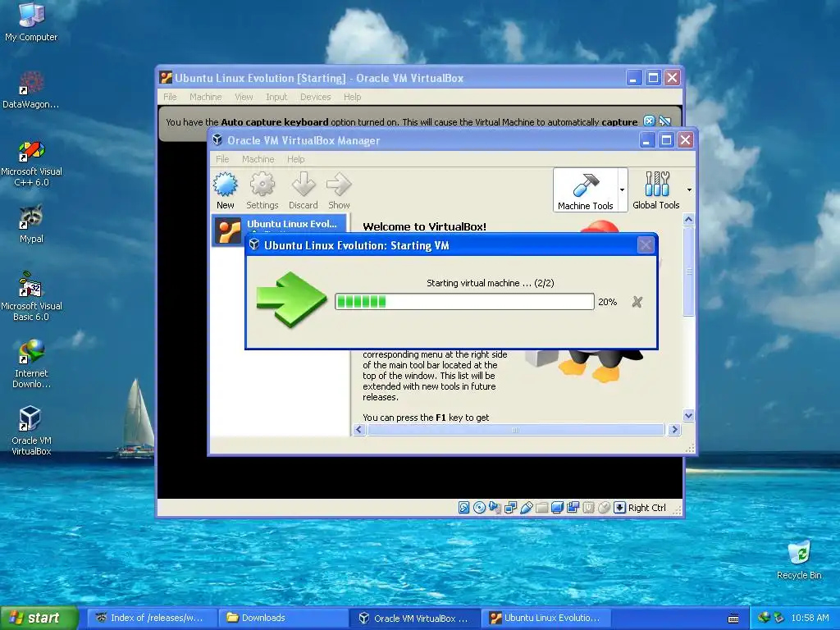The image size is (840, 630).
Task: Dismiss the Auto capture keyboard notification
Action: (649, 121)
